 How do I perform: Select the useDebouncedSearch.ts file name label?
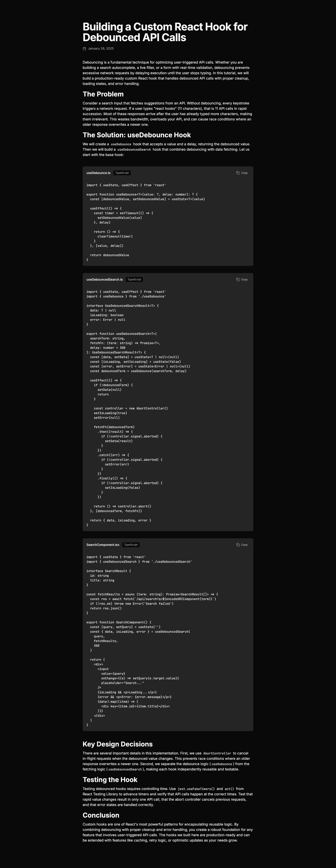(x=104, y=279)
